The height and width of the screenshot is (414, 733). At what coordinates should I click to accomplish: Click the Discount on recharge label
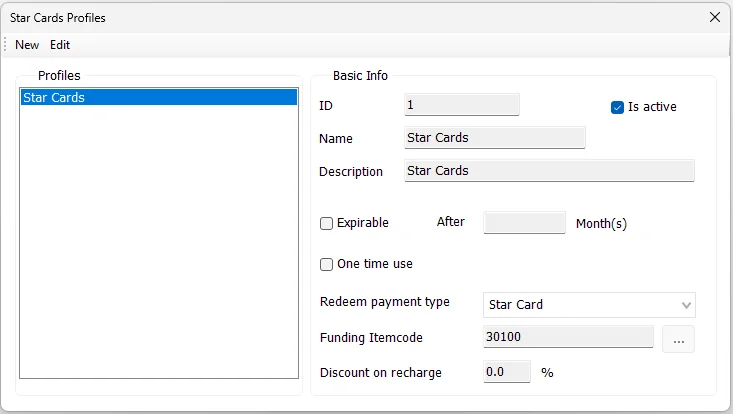[381, 373]
